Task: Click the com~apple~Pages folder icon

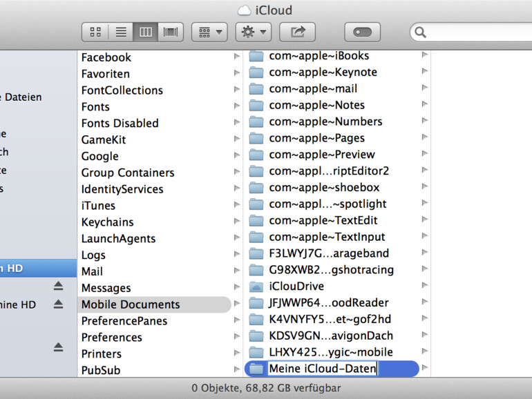Action: [x=256, y=138]
